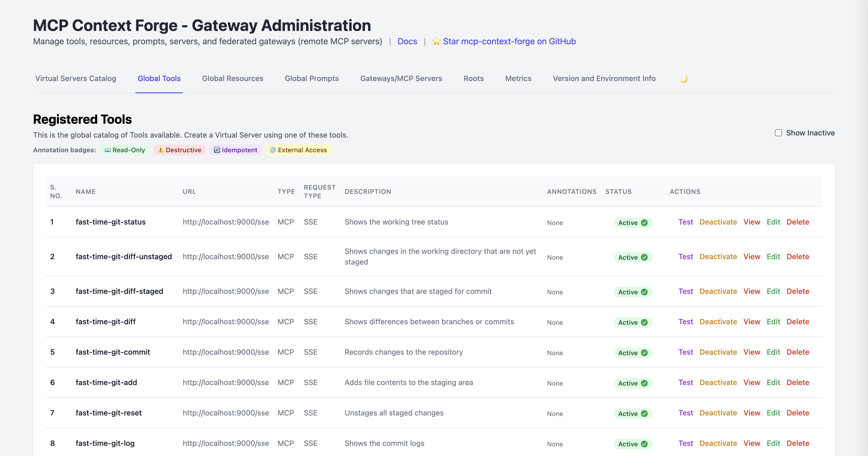Screen dimensions: 868x456
Task: View the fast-time-git-commit tool
Action: 752,352
